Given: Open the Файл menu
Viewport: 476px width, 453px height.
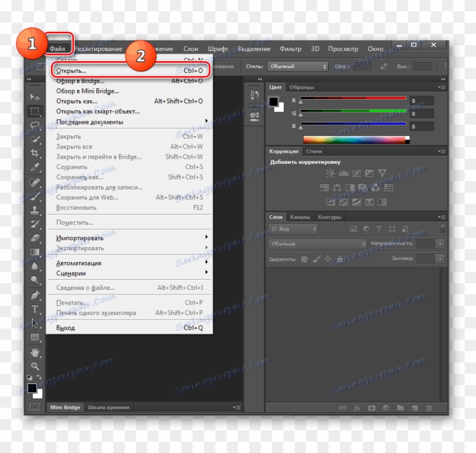Looking at the screenshot, I should (x=57, y=49).
